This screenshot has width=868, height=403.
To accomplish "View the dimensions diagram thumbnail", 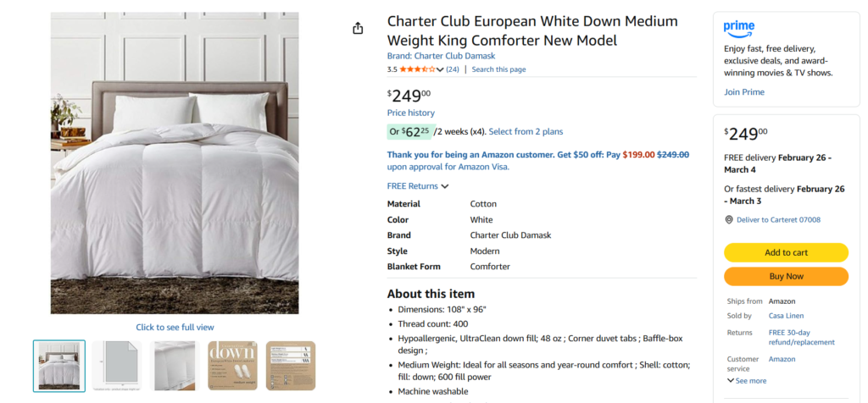I will 117,366.
